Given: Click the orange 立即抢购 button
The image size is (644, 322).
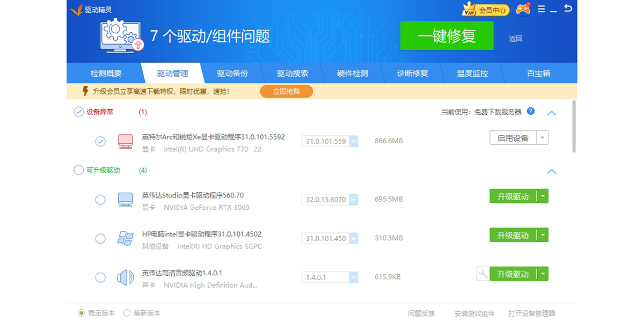Looking at the screenshot, I should point(286,91).
